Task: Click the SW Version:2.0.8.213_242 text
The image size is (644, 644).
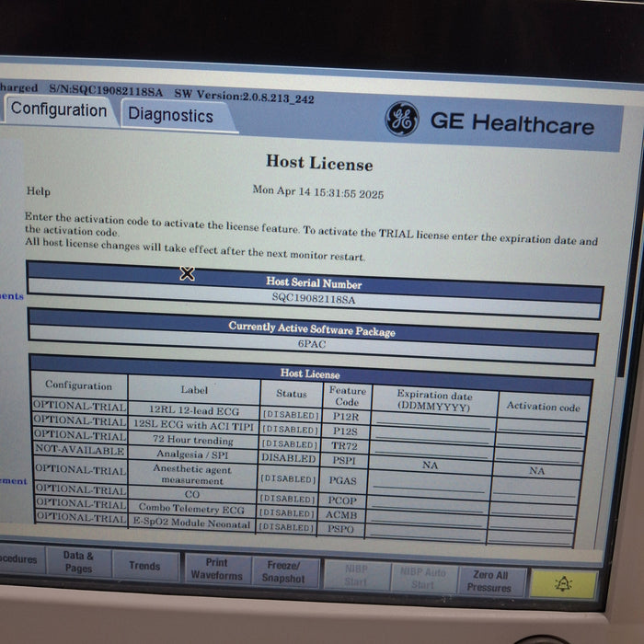Action: click(x=244, y=96)
